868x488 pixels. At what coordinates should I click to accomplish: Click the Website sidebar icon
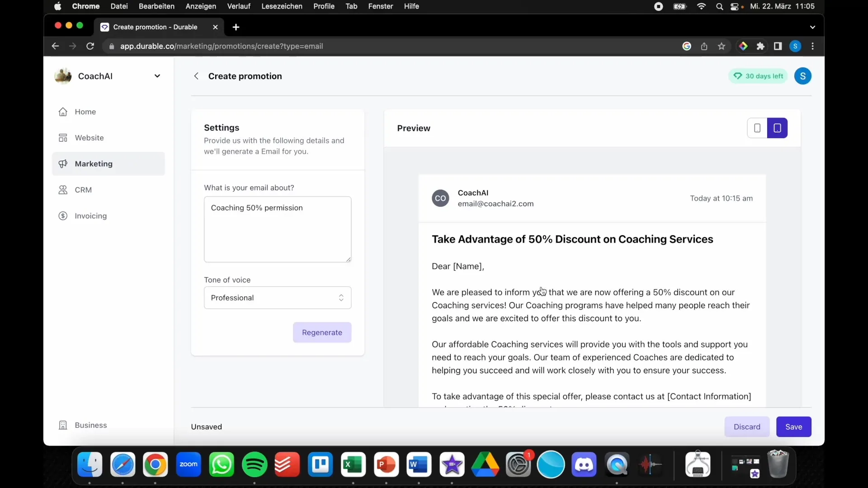pyautogui.click(x=63, y=138)
